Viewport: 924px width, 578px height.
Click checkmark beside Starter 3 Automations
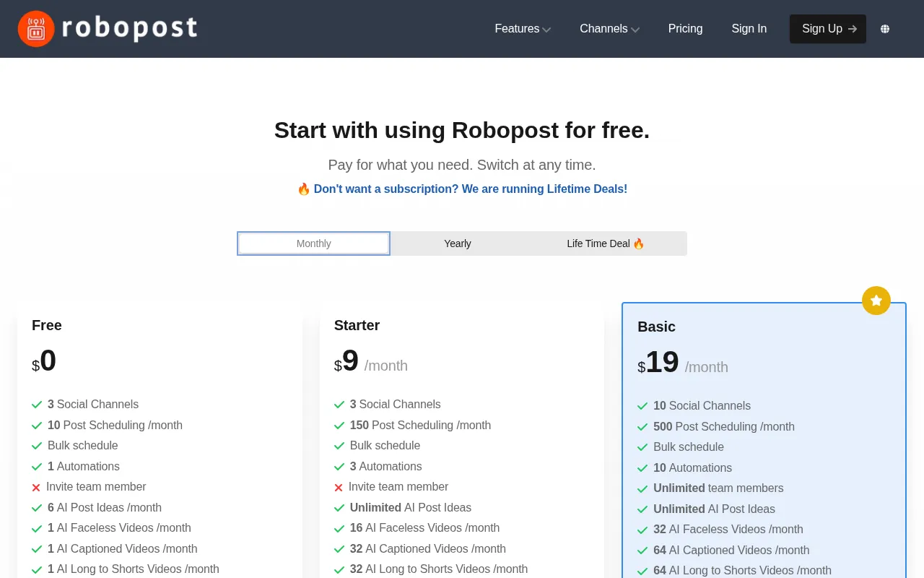339,467
